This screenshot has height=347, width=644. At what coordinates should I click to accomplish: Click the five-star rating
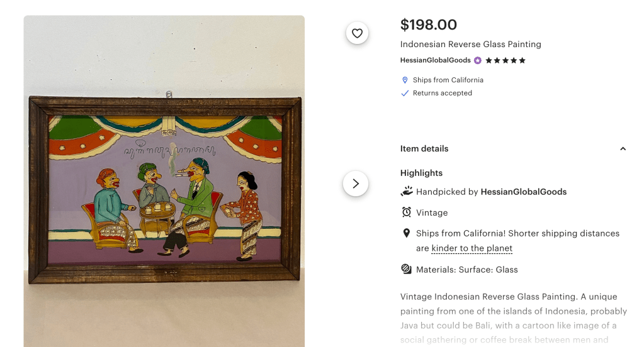click(505, 60)
